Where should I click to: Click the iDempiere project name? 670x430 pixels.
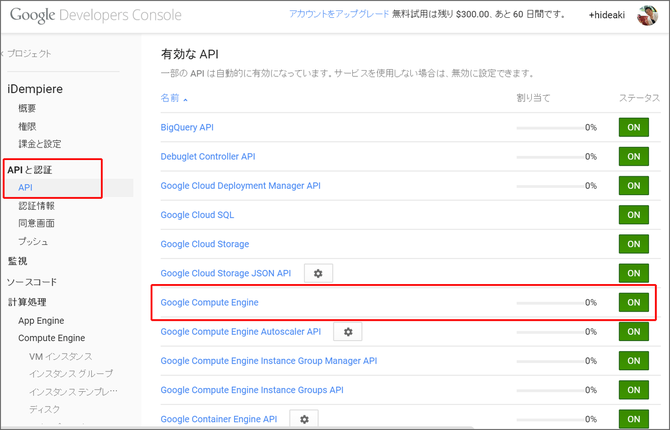pos(35,89)
